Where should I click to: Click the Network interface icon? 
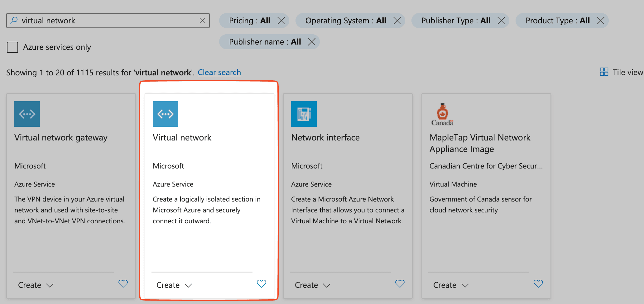click(304, 114)
